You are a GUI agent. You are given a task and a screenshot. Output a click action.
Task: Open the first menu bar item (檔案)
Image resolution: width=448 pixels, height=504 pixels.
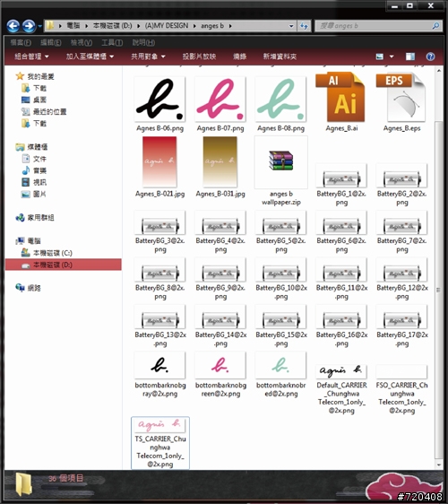coord(21,42)
